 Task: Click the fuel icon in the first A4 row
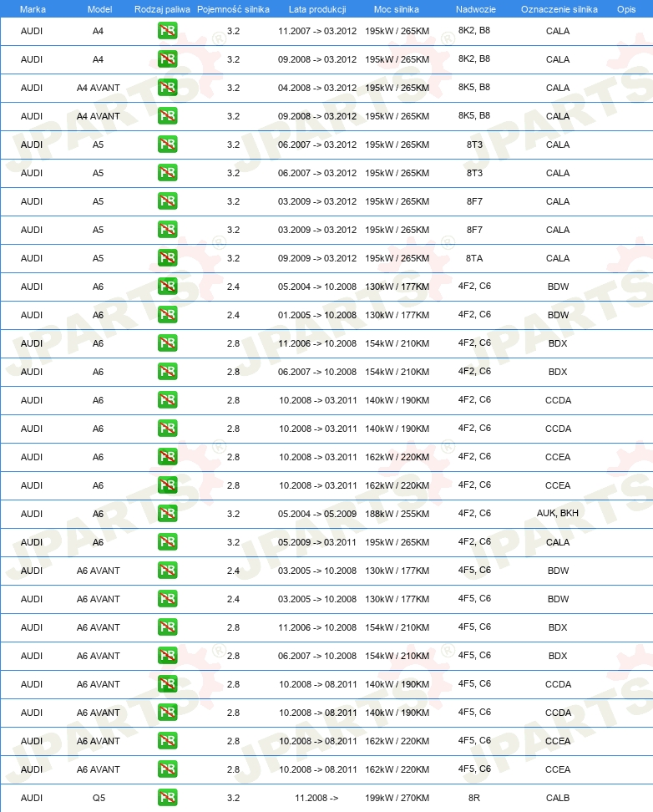[x=167, y=31]
